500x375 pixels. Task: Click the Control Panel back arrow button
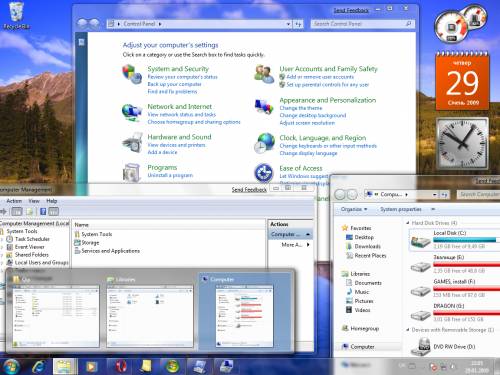82,23
